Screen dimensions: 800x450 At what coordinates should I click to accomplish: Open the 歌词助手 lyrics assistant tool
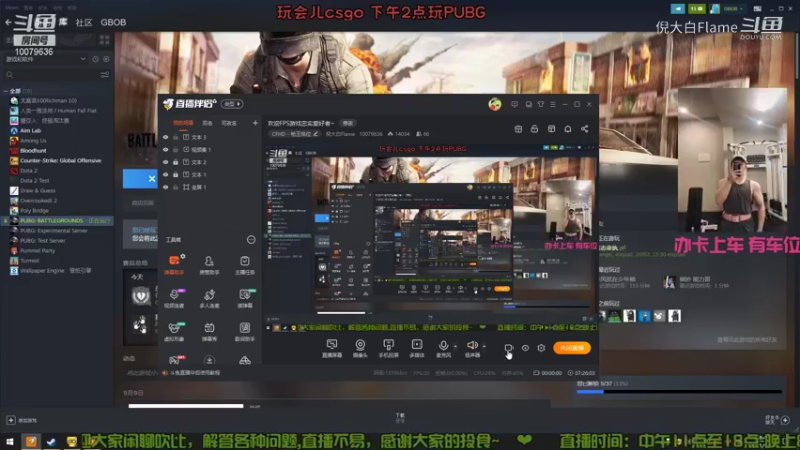pyautogui.click(x=245, y=331)
